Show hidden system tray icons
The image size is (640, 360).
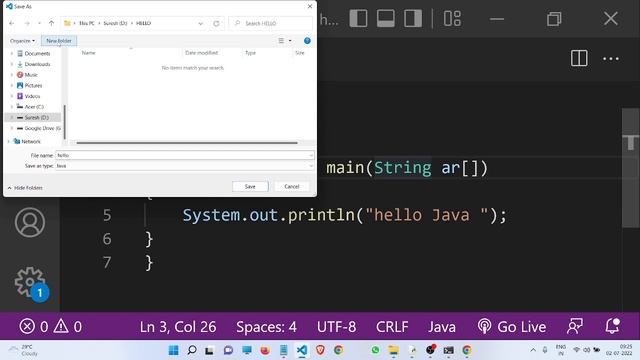(533, 350)
